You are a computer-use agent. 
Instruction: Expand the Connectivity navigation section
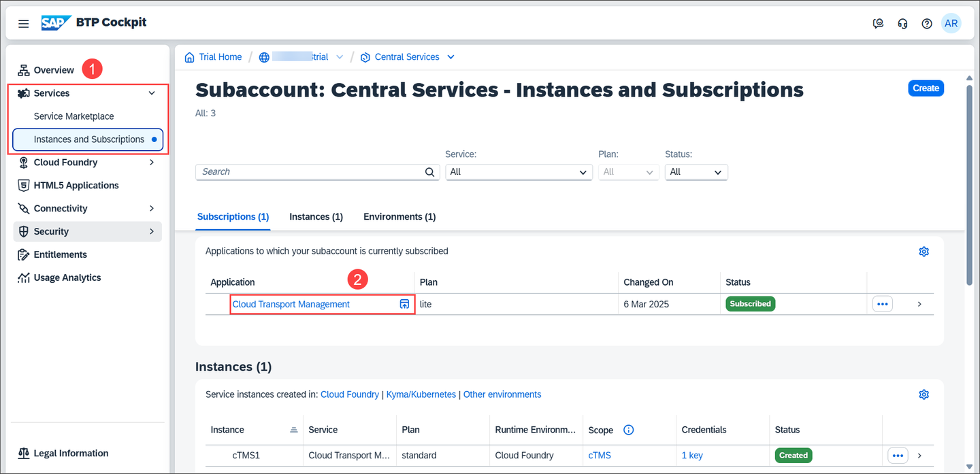point(152,209)
